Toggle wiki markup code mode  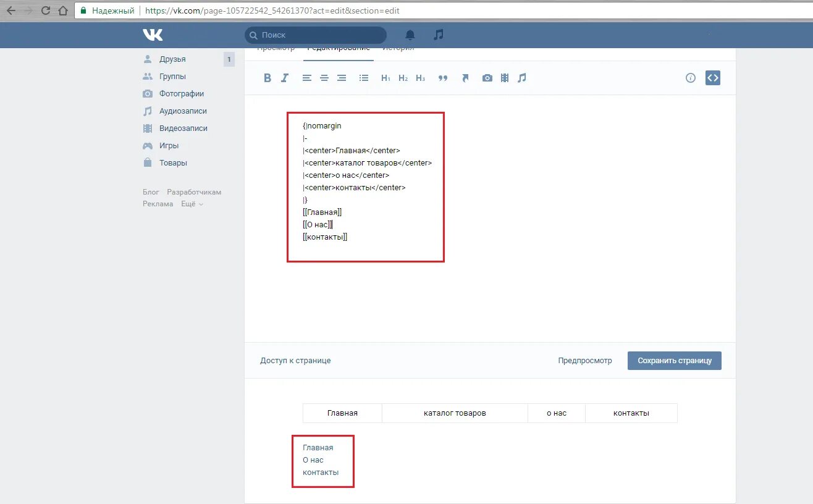pos(713,78)
